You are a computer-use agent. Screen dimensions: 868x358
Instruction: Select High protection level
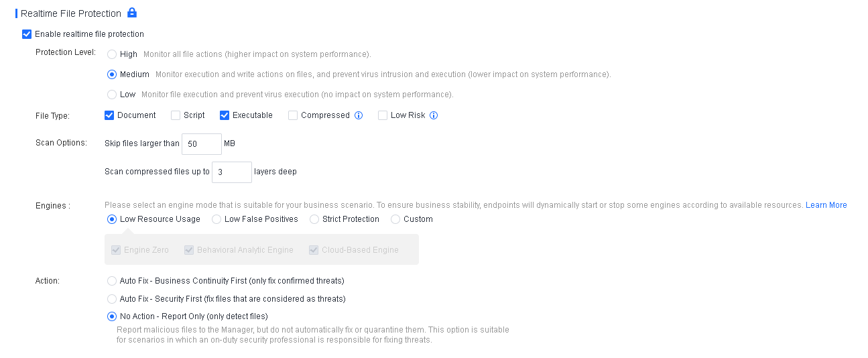point(112,54)
